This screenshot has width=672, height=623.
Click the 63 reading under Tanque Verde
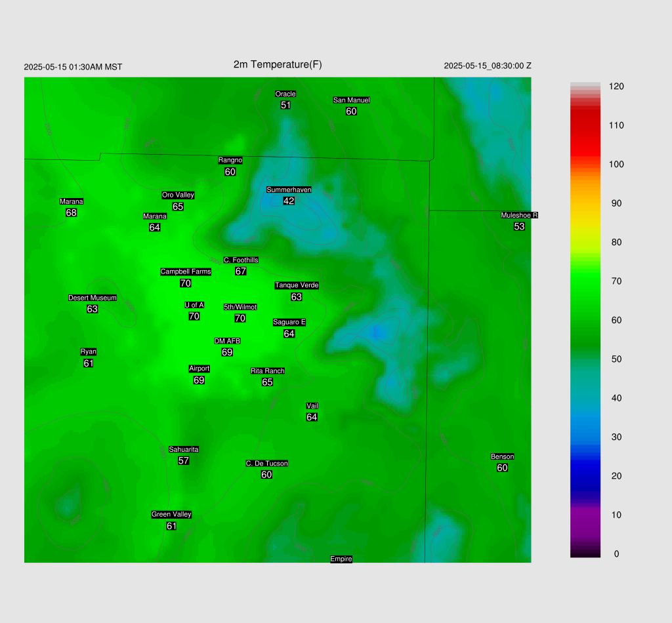pos(296,297)
